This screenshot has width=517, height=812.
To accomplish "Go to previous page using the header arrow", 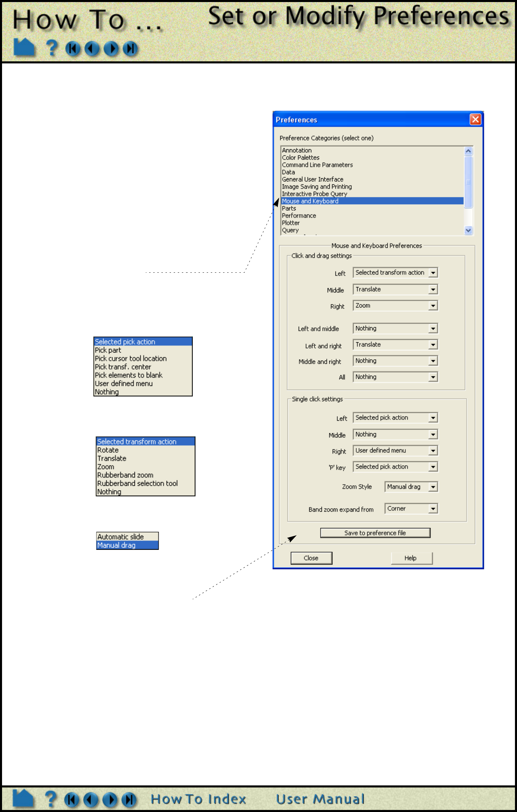I will tap(92, 49).
